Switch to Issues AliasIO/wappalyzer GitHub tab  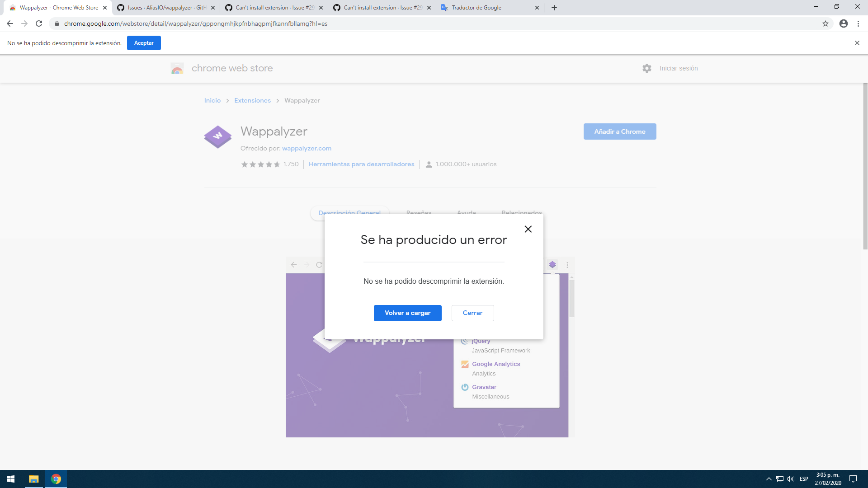coord(166,8)
